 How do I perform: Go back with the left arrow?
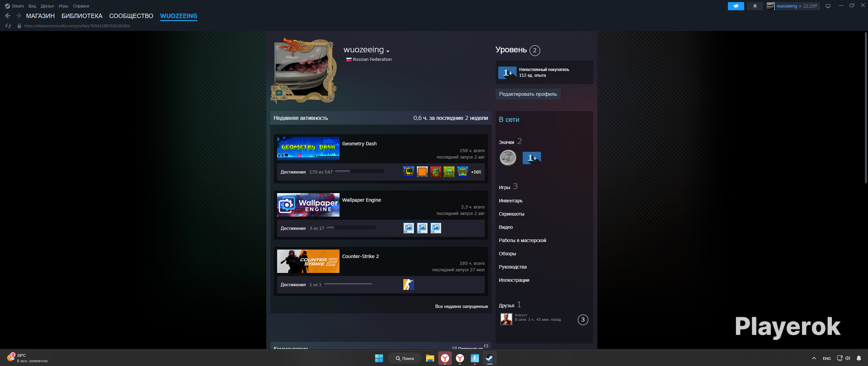point(8,16)
